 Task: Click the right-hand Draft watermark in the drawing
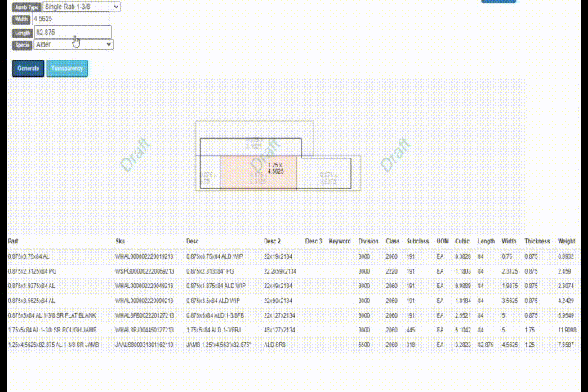(x=395, y=154)
